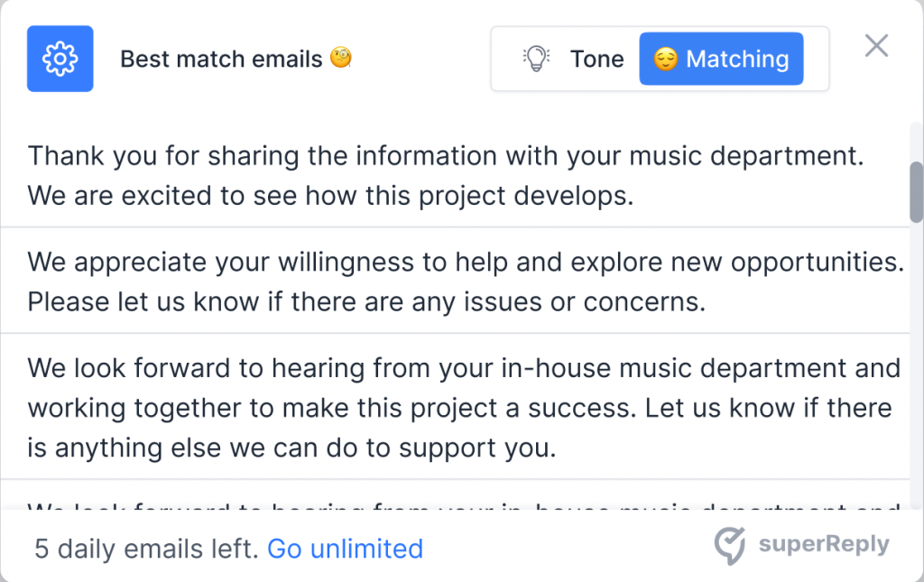Click the lightbulb icon beside Tone
The height and width of the screenshot is (582, 924).
point(536,59)
